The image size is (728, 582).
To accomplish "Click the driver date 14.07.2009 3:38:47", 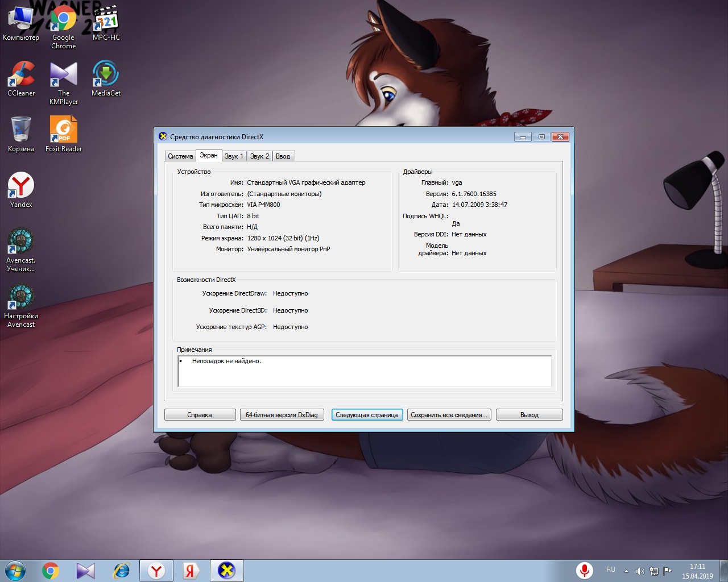I will (x=479, y=205).
